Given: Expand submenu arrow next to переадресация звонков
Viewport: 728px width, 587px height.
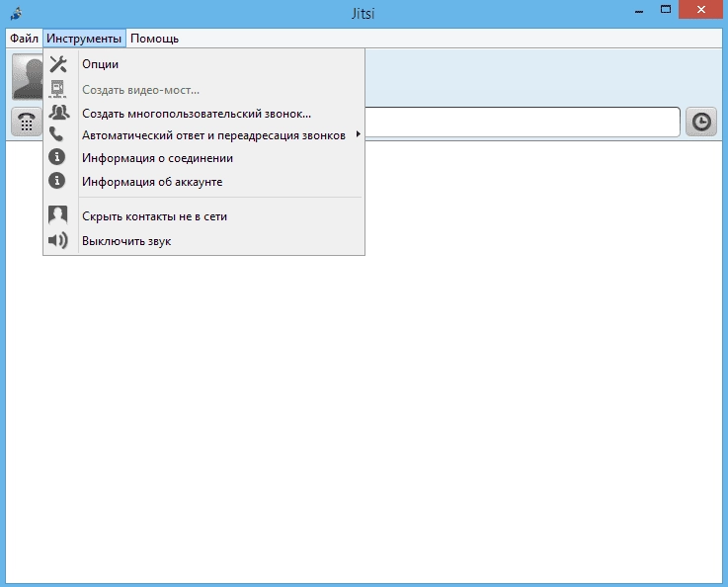Looking at the screenshot, I should tap(358, 134).
